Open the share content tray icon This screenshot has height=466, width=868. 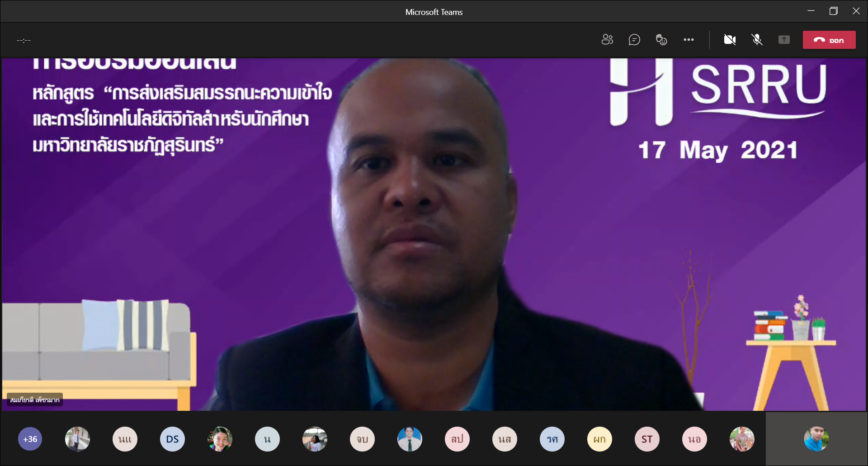coord(784,40)
